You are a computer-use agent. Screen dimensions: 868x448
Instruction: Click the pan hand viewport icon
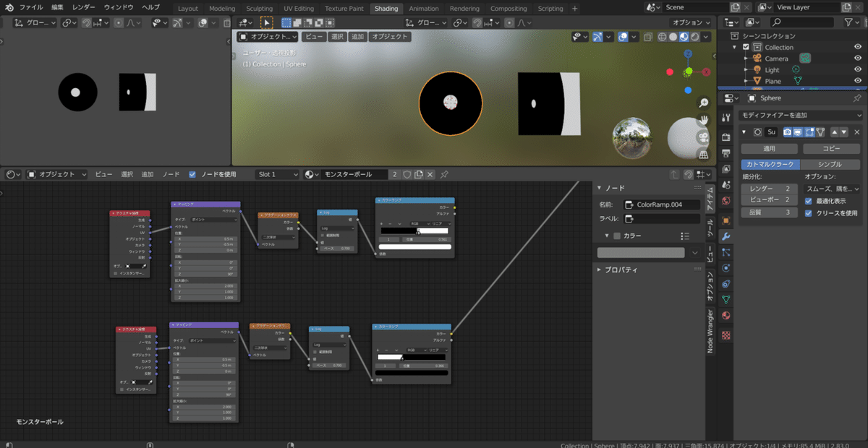pyautogui.click(x=703, y=120)
